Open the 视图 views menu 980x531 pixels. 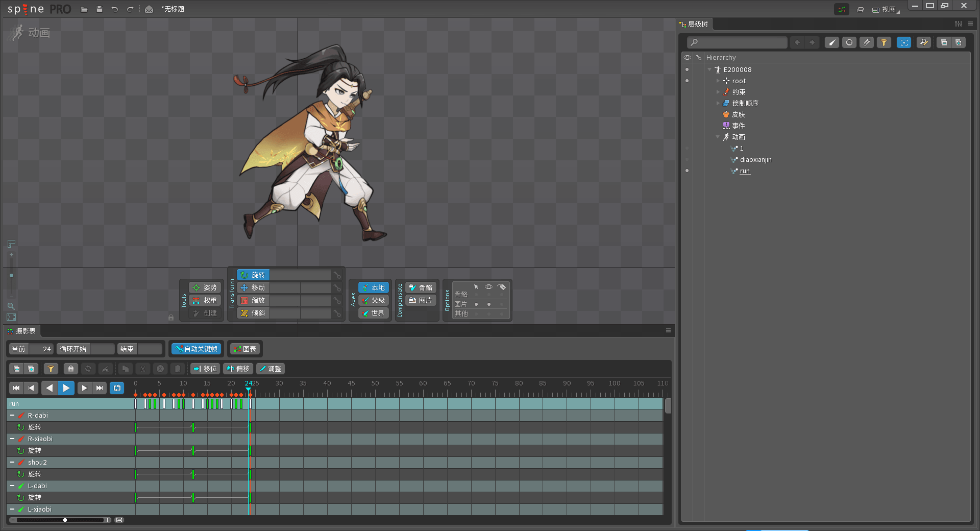pyautogui.click(x=886, y=9)
